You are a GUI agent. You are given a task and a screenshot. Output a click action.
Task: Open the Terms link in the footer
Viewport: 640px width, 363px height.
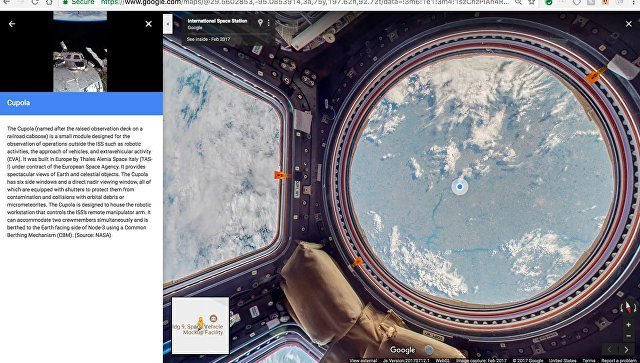click(589, 361)
